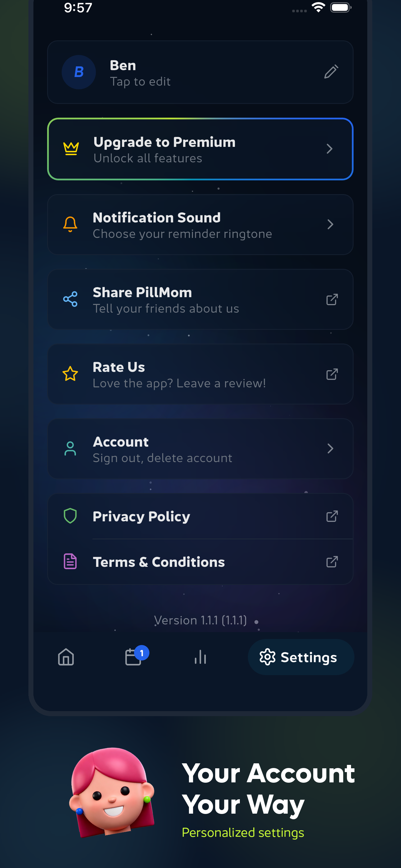Click the external-link icon next to Privacy Policy
This screenshot has height=868, width=401.
click(332, 516)
